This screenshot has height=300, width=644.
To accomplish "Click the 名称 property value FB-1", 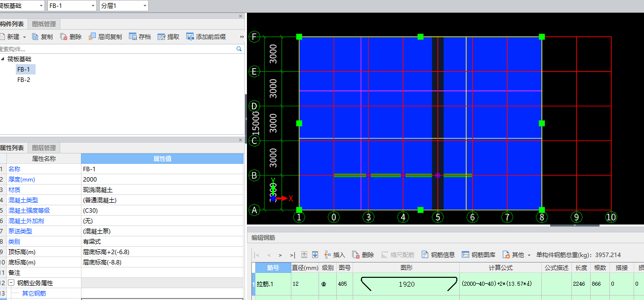I will (x=162, y=169).
